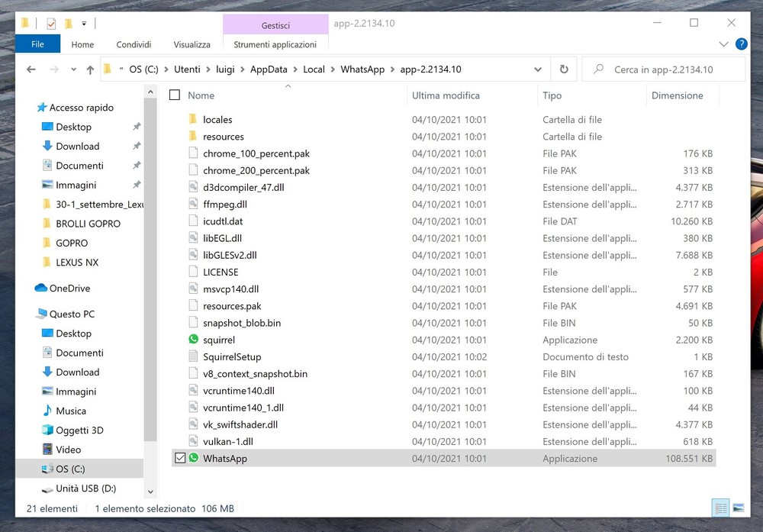Click AppData in the address path
Screen dimensions: 763x532
(x=269, y=69)
